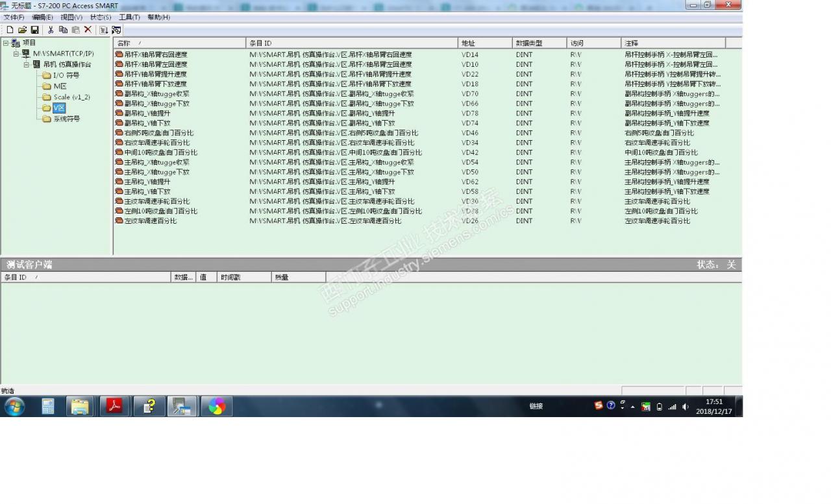Click address cell VD14
Image resolution: width=831 pixels, height=504 pixels.
(x=469, y=54)
